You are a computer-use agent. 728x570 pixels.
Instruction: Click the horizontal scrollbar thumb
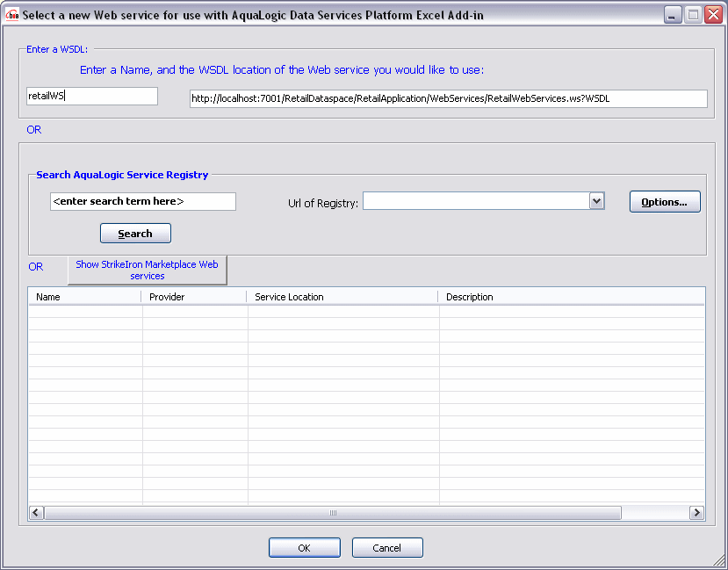click(x=333, y=513)
